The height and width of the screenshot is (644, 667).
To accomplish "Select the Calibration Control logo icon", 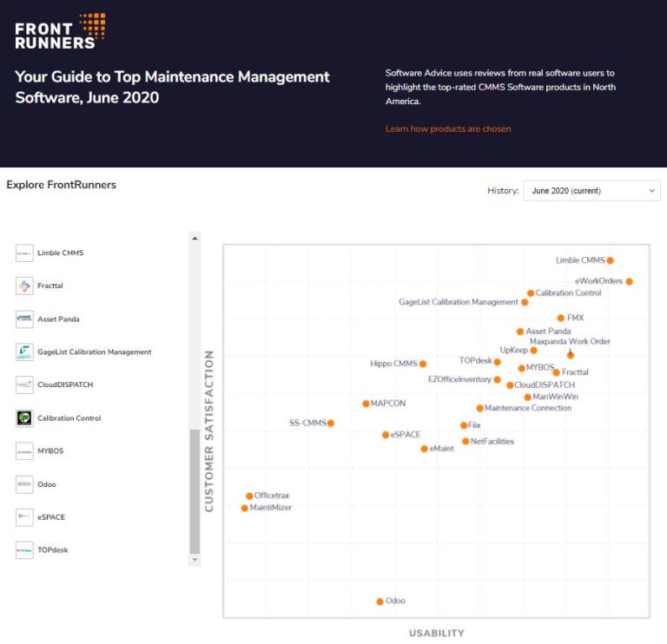I will pyautogui.click(x=24, y=417).
